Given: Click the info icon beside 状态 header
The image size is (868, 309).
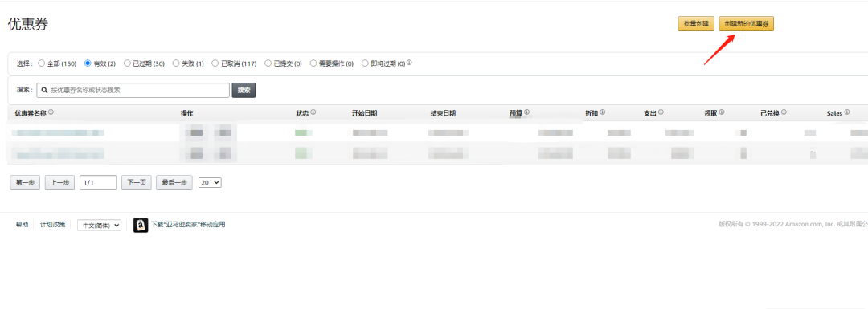Looking at the screenshot, I should pos(313,112).
